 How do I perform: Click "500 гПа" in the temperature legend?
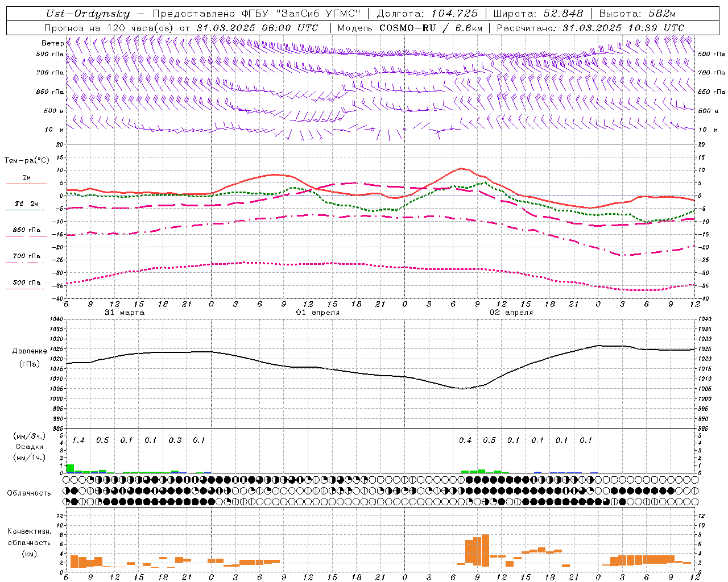tap(27, 282)
